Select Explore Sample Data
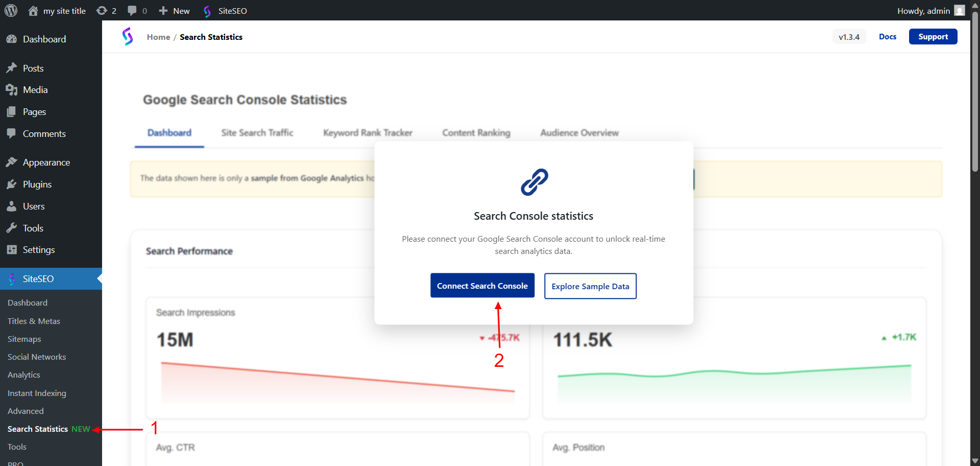 tap(590, 286)
